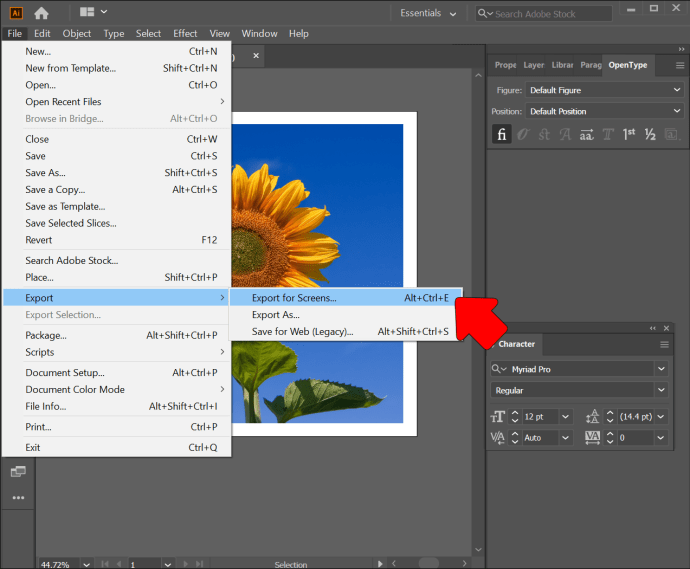Click Document Setup in File menu

tap(64, 373)
